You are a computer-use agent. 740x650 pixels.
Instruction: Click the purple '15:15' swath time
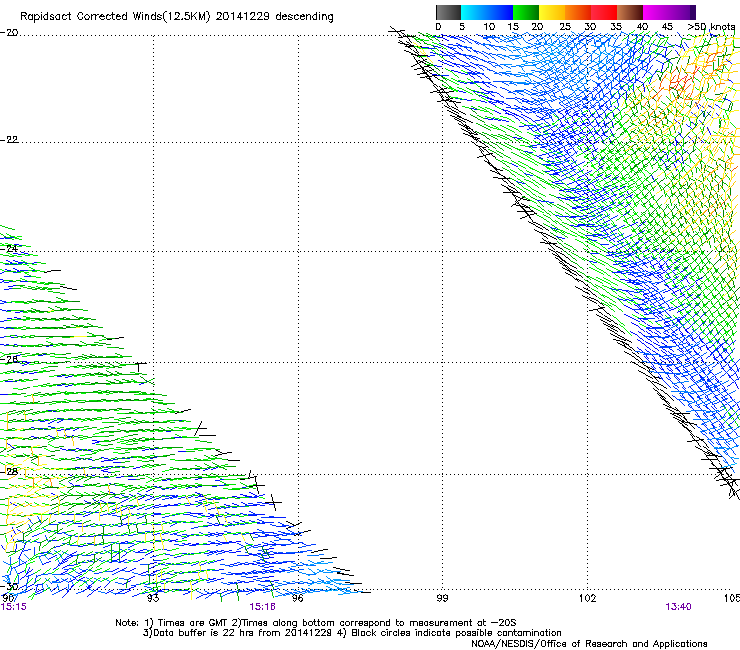point(13,607)
